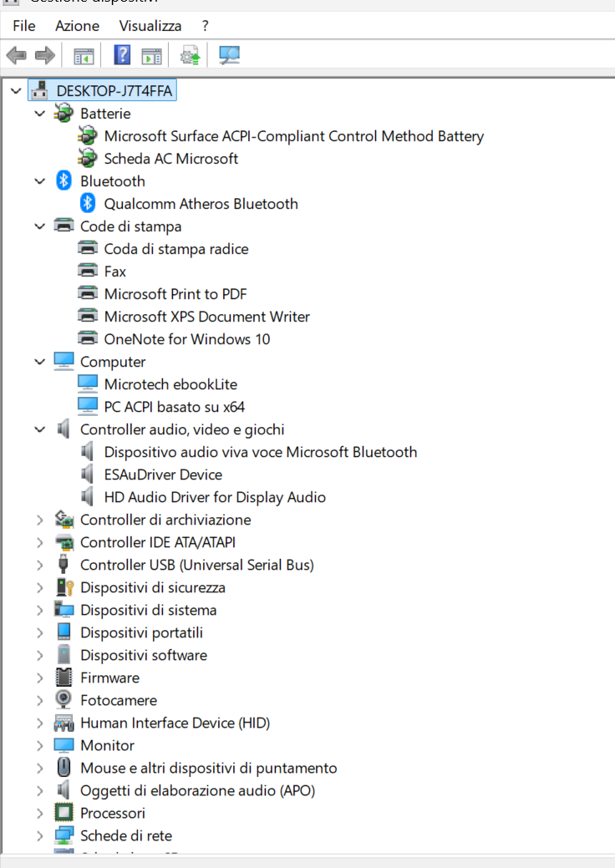Click the Fotocamere webcam icon
615x868 pixels.
click(64, 700)
